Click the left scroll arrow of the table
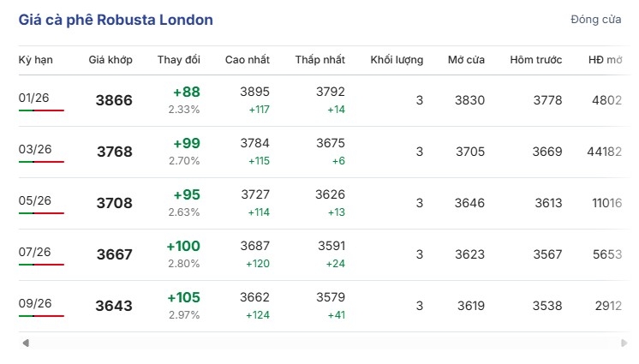Image resolution: width=639 pixels, height=364 pixels. 26,343
